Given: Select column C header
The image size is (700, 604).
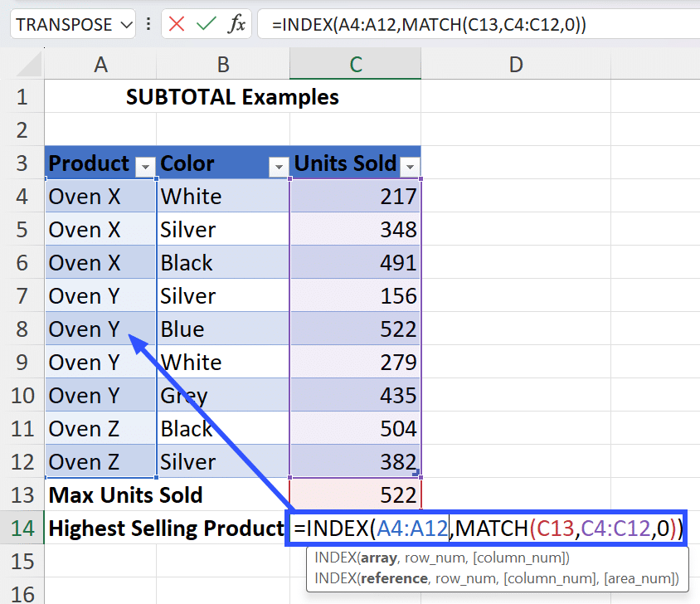Looking at the screenshot, I should tap(355, 65).
